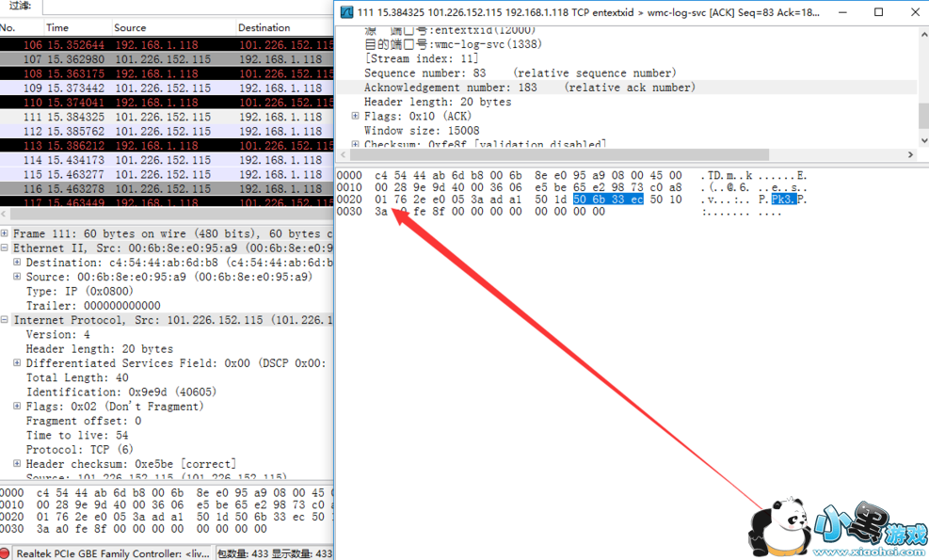929x560 pixels.
Task: Select the Type: IP (0x0800) line
Action: pyautogui.click(x=79, y=291)
